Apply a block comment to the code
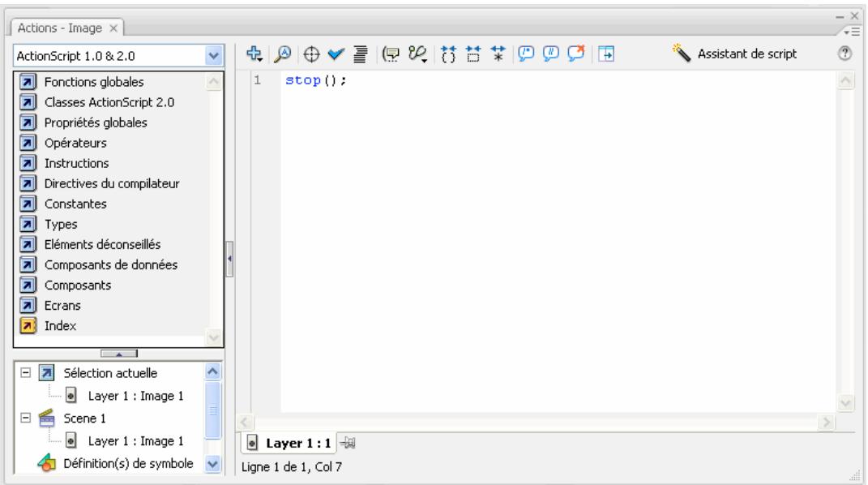The width and height of the screenshot is (868, 485). (x=526, y=55)
